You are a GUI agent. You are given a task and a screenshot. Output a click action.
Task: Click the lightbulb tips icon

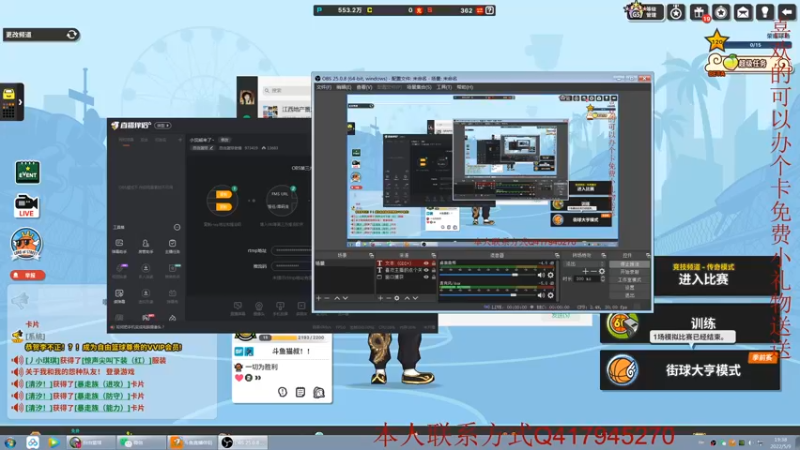pyautogui.click(x=765, y=12)
